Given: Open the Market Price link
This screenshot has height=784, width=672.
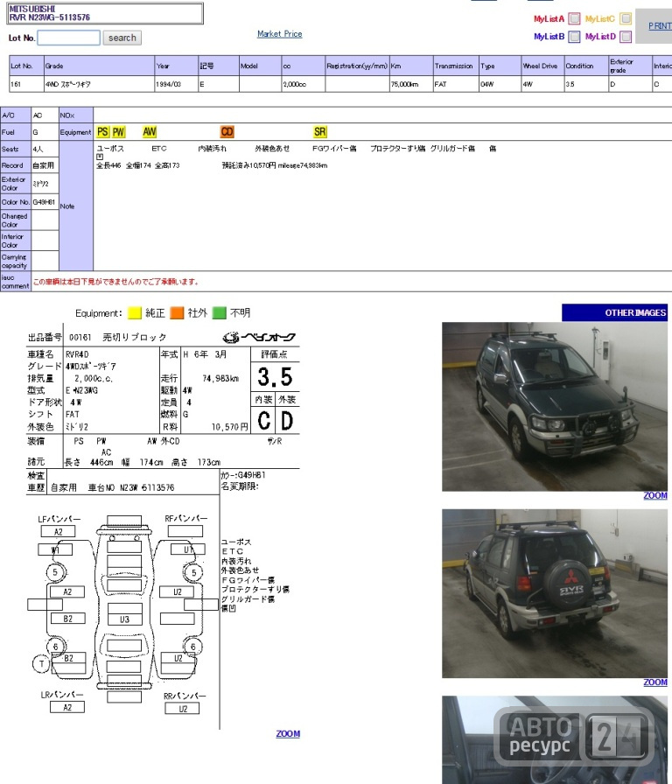Looking at the screenshot, I should coord(279,34).
